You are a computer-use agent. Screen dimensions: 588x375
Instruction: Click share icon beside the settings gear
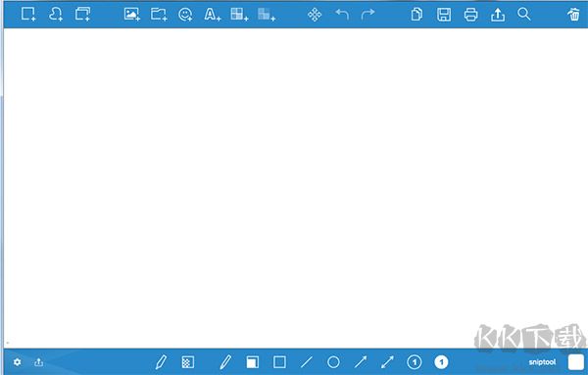click(38, 362)
